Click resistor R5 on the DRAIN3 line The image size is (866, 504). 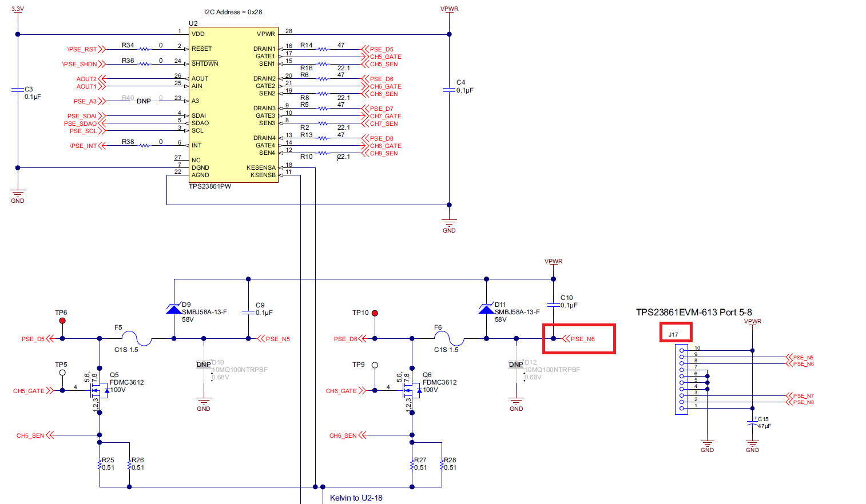[x=323, y=109]
